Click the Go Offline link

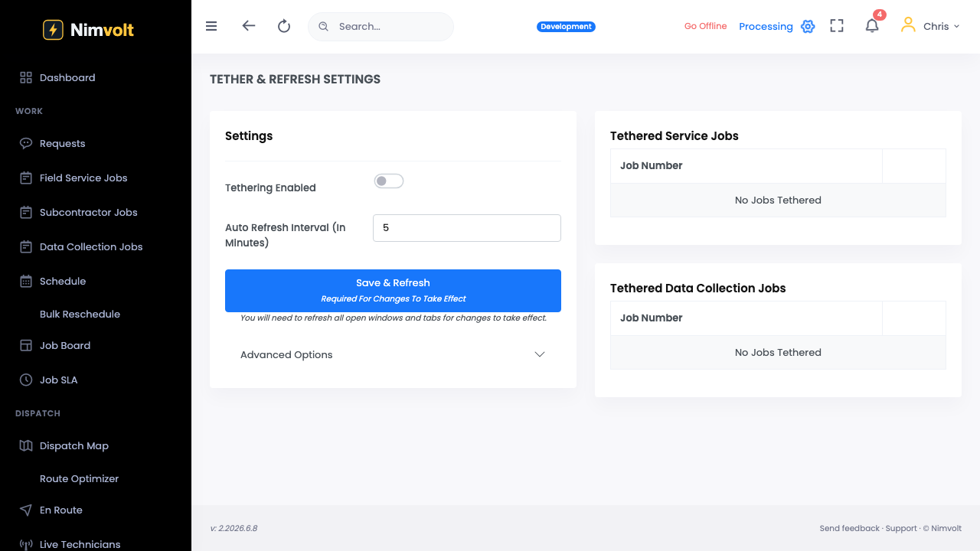706,26
